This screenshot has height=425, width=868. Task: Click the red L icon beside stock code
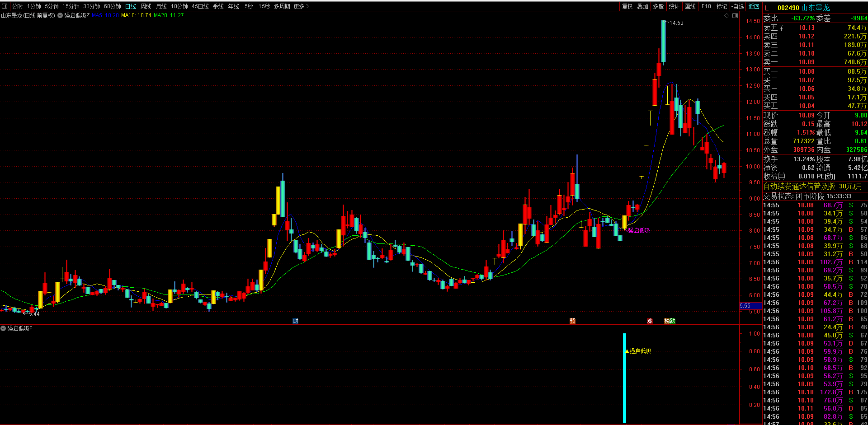767,8
